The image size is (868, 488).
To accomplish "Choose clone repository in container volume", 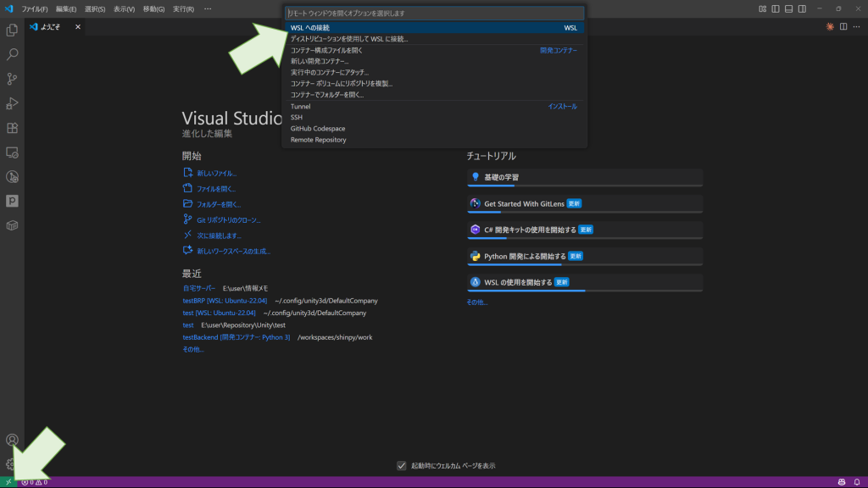I will 435,84.
